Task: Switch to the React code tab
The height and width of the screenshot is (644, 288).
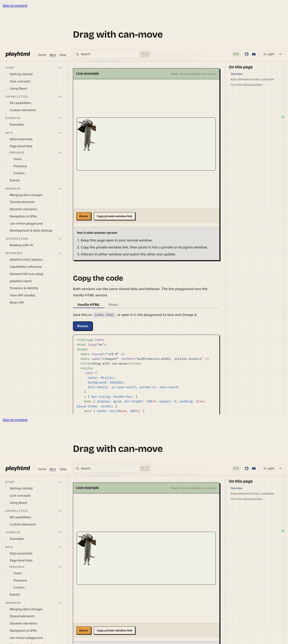Action: 113,304
